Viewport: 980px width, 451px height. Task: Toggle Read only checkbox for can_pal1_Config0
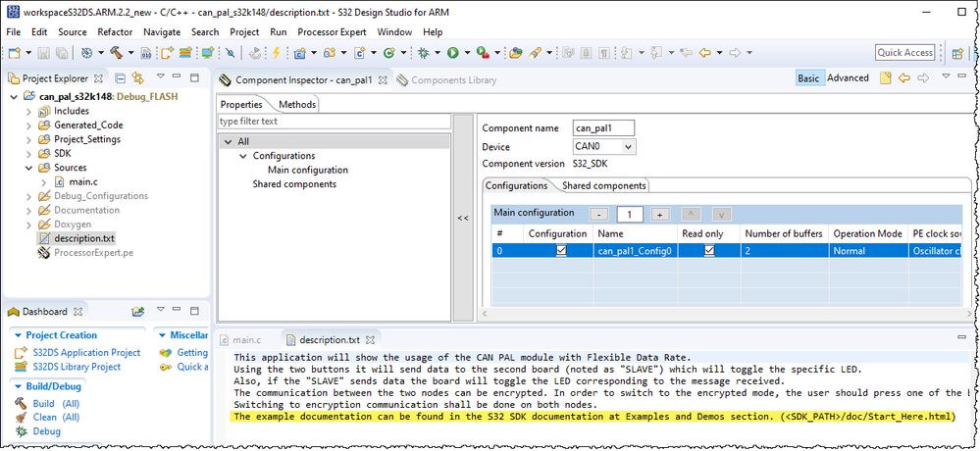click(x=708, y=250)
